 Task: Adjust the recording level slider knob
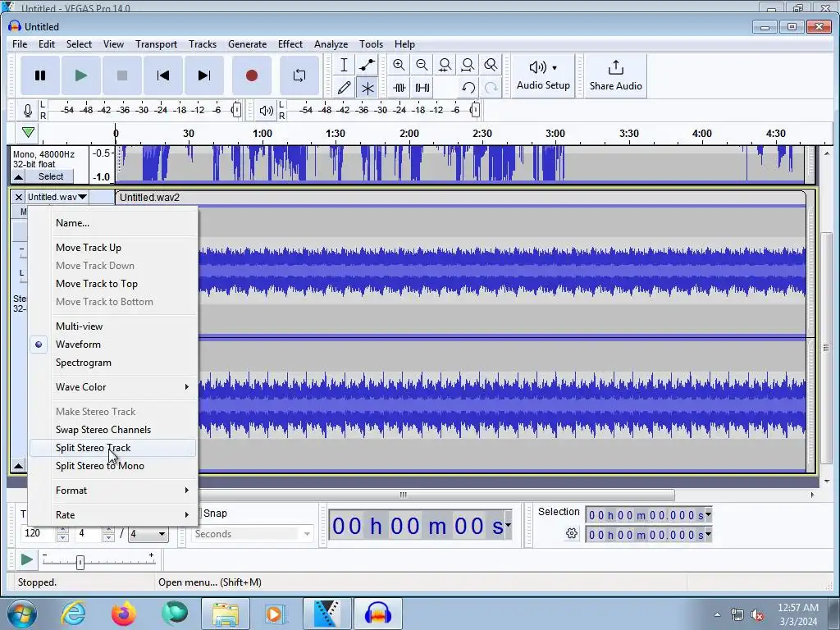(x=236, y=111)
